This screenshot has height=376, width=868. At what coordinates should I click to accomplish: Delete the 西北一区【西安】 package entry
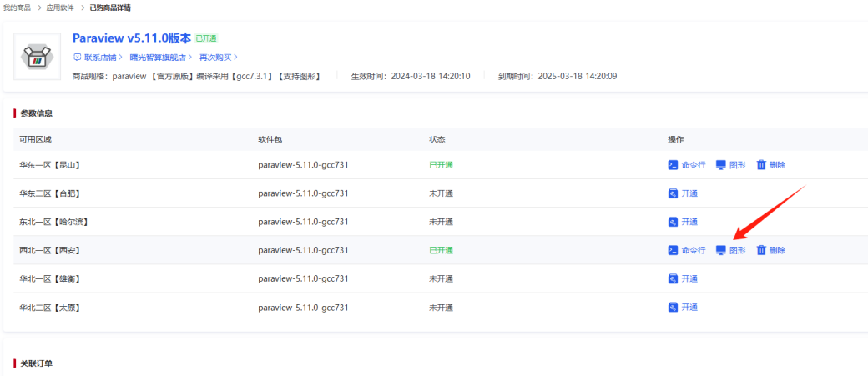pyautogui.click(x=770, y=250)
